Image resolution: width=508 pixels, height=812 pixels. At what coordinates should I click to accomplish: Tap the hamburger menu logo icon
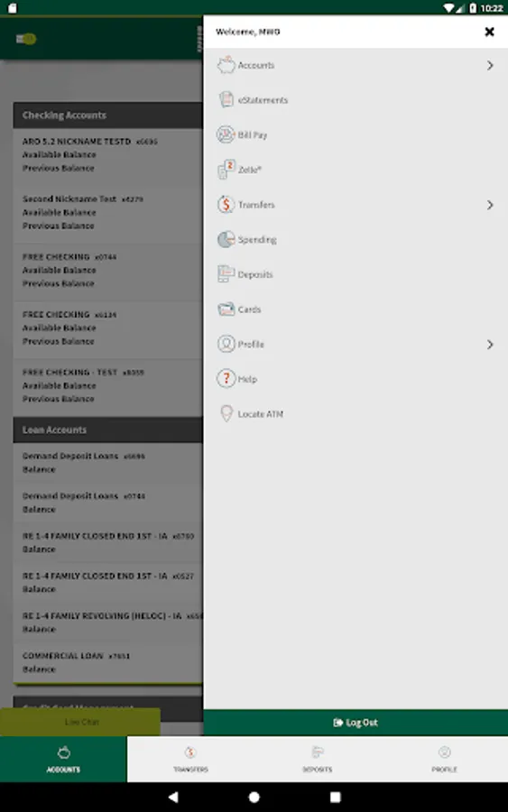coord(26,39)
